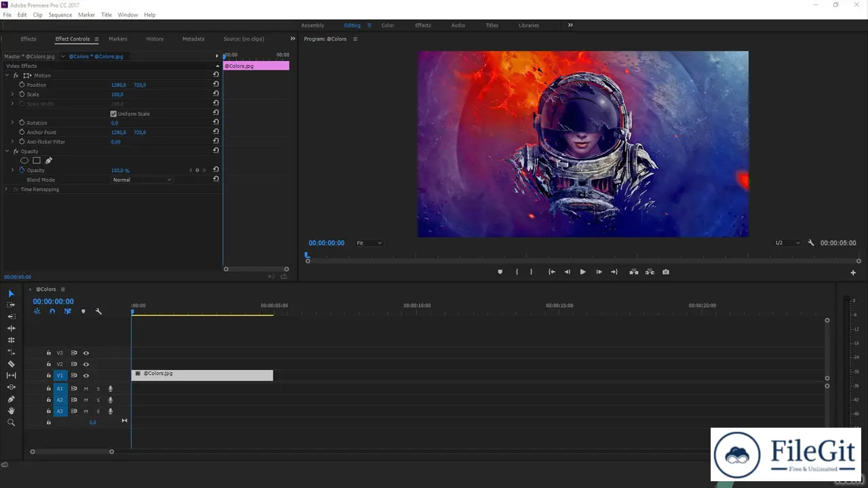Toggle Motion effect fx switch
Viewport: 868px width, 488px height.
point(16,75)
